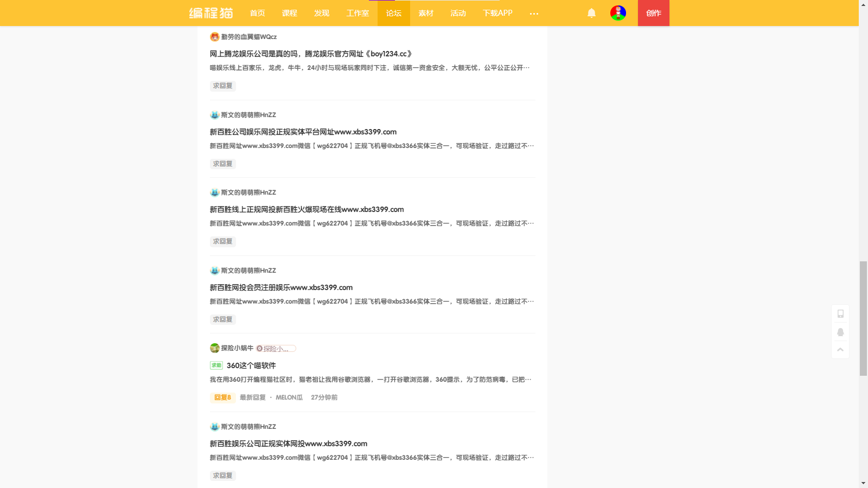Image resolution: width=868 pixels, height=488 pixels.
Task: Click author avatar above 新百胜线上正规网投 post
Action: point(215,192)
